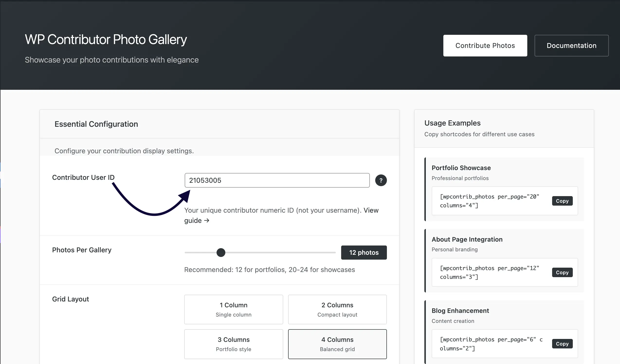Pick the 4 Columns balanced grid
Viewport: 620px width, 364px height.
click(x=337, y=344)
